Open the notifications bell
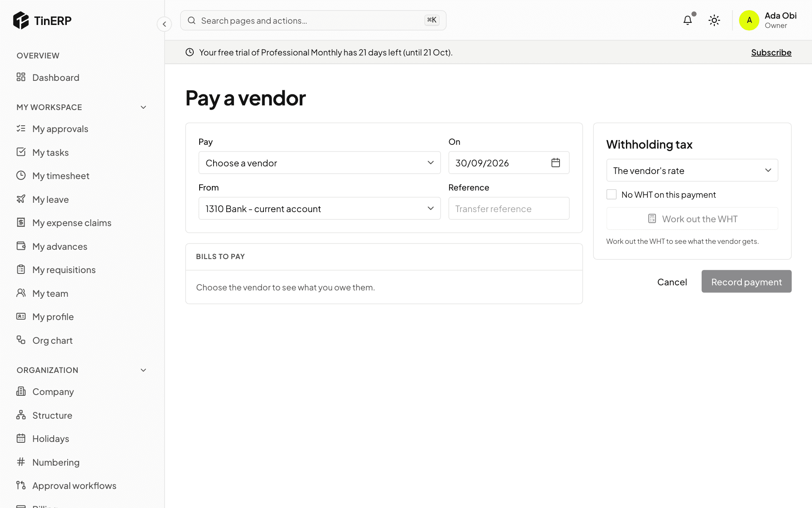The height and width of the screenshot is (508, 812). [x=688, y=20]
